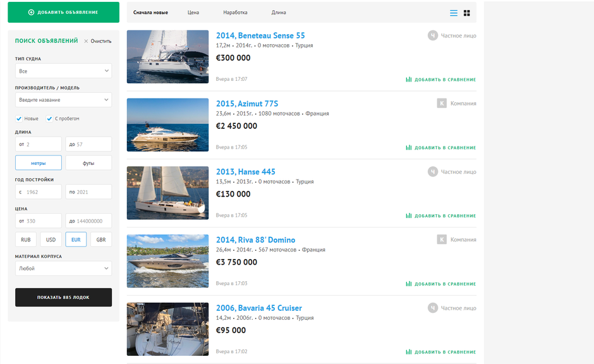Uncheck the С пробегом checkbox
Screen dimensions: 594x364
pyautogui.click(x=50, y=119)
